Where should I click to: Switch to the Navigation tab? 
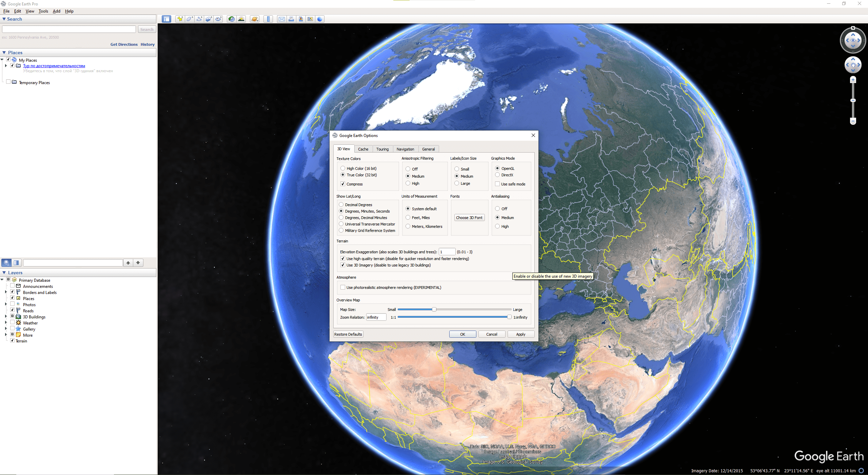405,149
